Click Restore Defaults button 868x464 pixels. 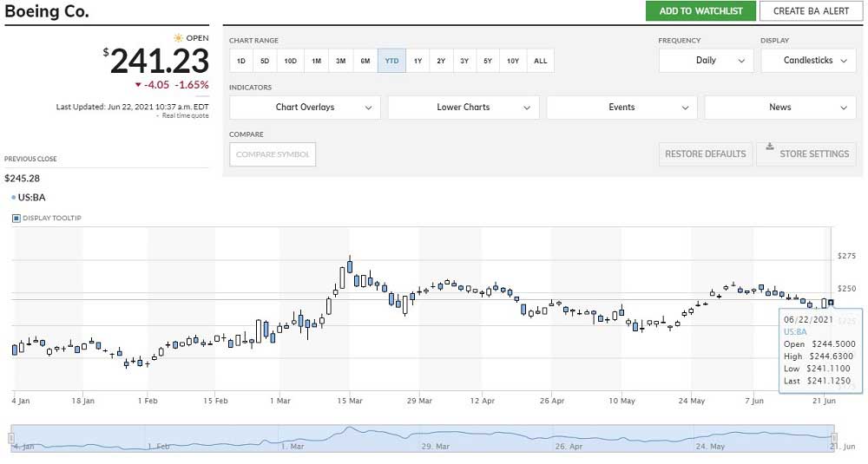point(705,154)
